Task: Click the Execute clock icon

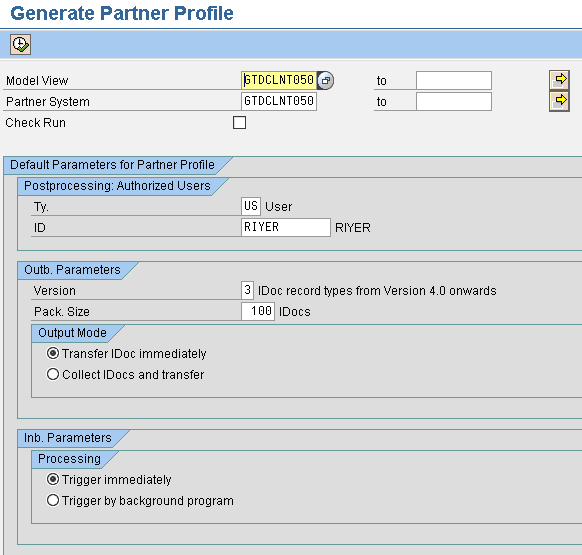Action: 20,45
